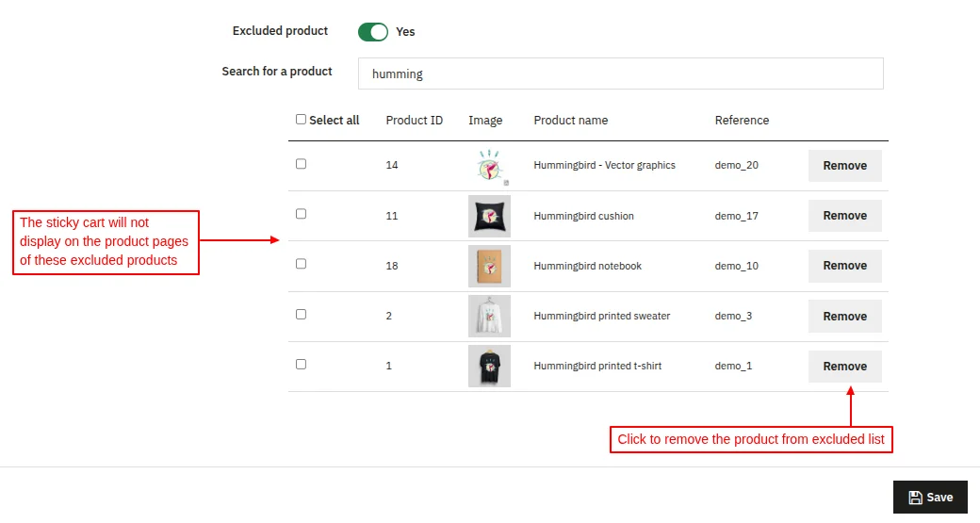Select the 'Hummingbird printed t-shirt' name text
Image resolution: width=980 pixels, height=523 pixels.
coord(597,367)
